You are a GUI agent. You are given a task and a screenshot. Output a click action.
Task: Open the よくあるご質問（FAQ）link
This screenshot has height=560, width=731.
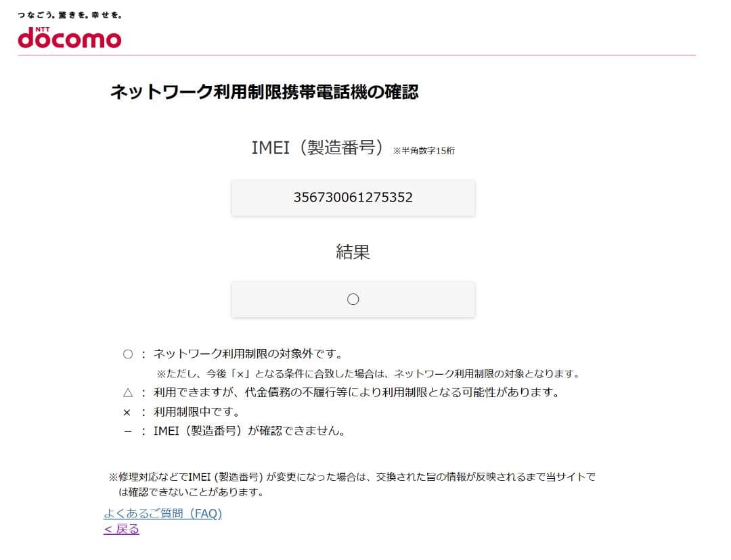click(162, 514)
